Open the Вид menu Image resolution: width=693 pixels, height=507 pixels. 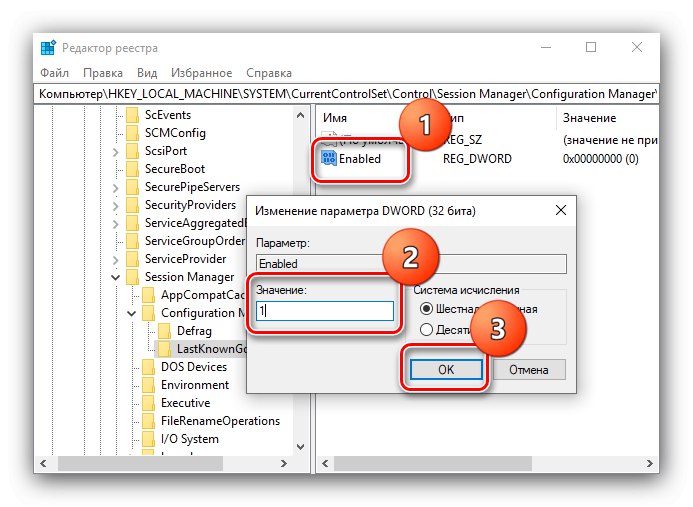point(147,73)
